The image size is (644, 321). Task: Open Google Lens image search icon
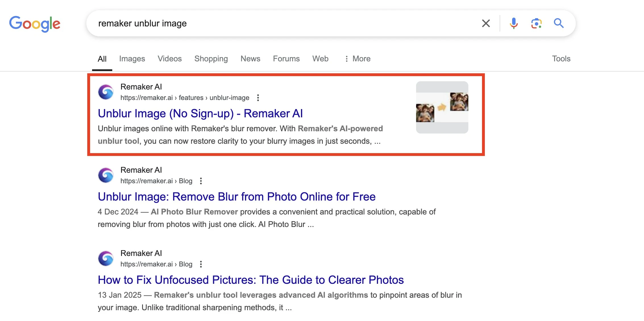pyautogui.click(x=536, y=23)
